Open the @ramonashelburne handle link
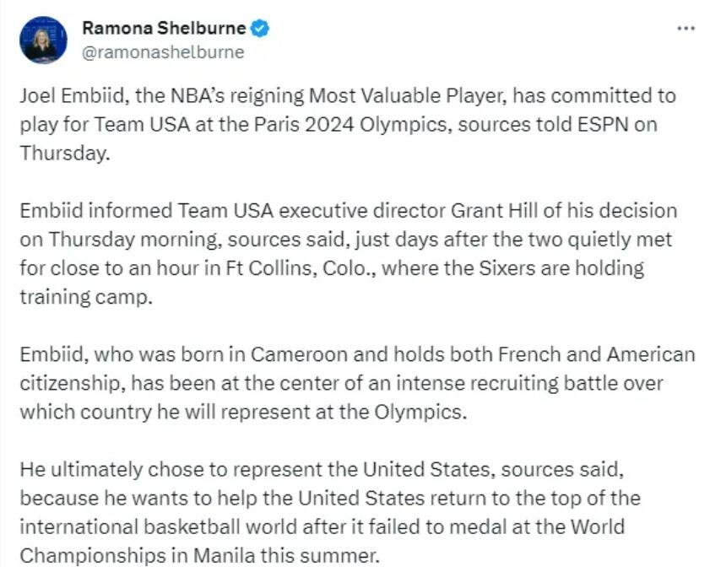Viewport: 710px width, 588px height. (163, 52)
